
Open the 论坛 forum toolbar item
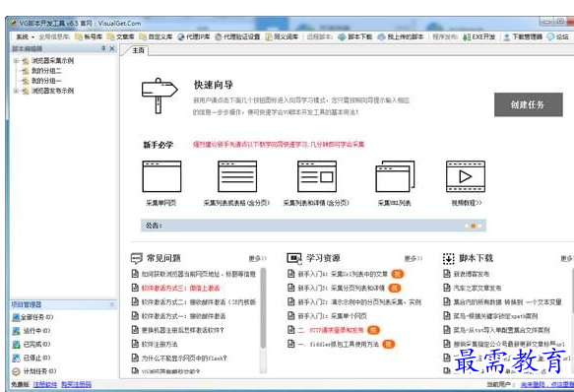(558, 36)
